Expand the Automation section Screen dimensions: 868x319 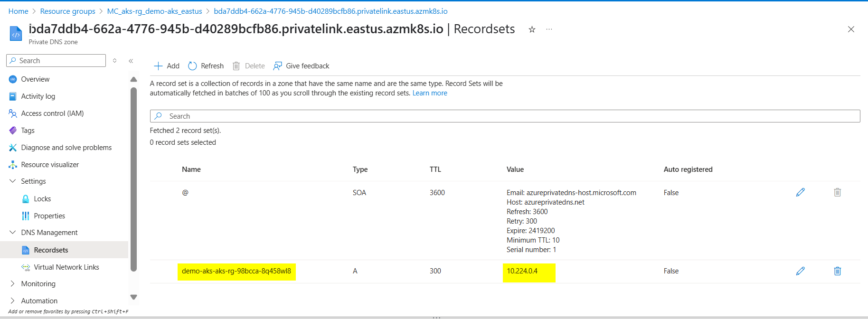coord(12,301)
